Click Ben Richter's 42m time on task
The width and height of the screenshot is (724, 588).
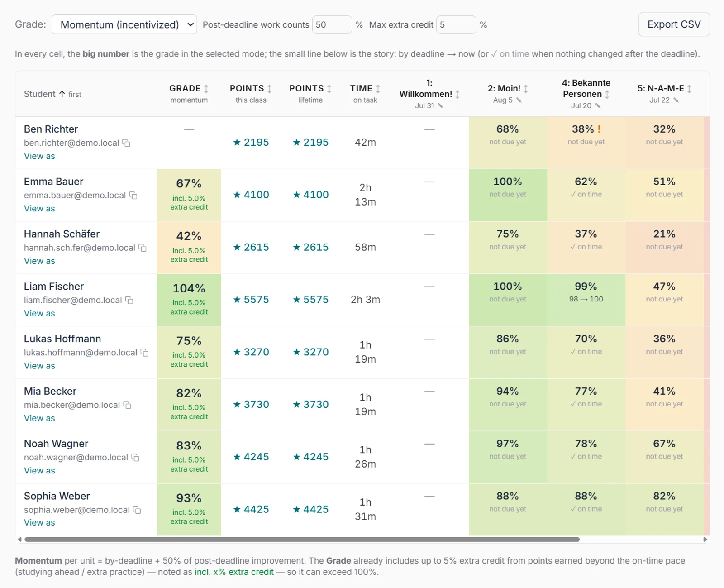365,143
